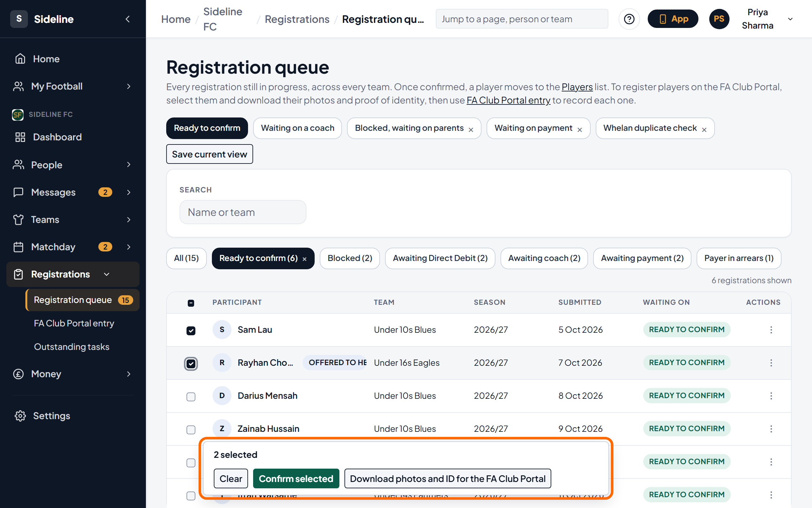
Task: Remove the Waiting on payment saved view
Action: click(x=580, y=130)
